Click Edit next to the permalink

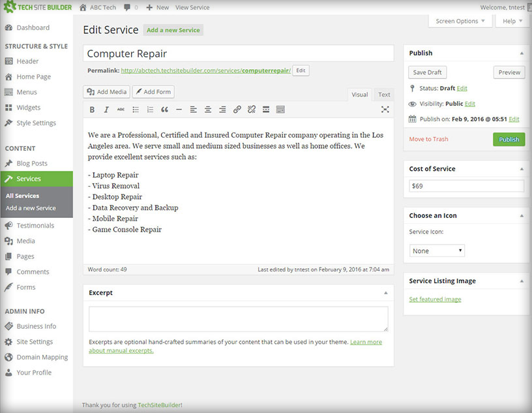(300, 70)
